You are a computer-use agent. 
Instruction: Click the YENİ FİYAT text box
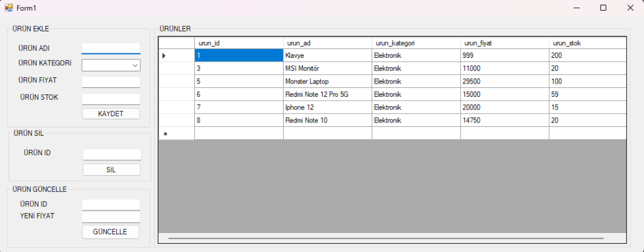(111, 217)
